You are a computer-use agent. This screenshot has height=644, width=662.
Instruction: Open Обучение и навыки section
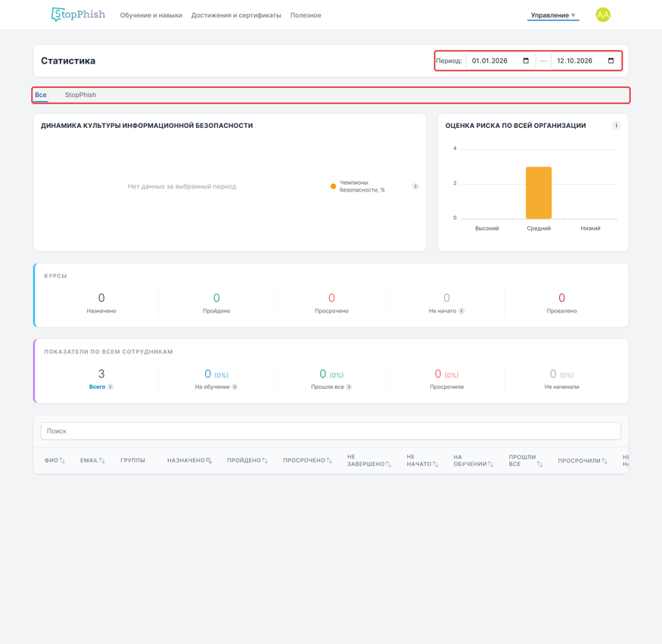151,15
